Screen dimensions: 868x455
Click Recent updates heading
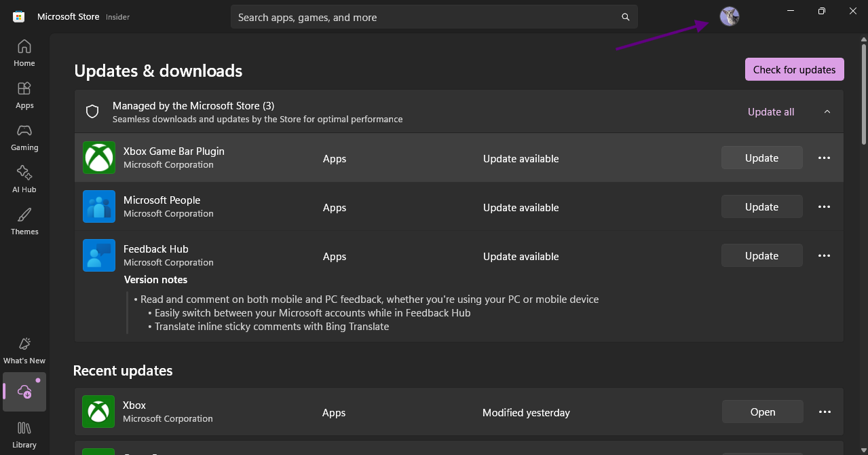coord(123,371)
